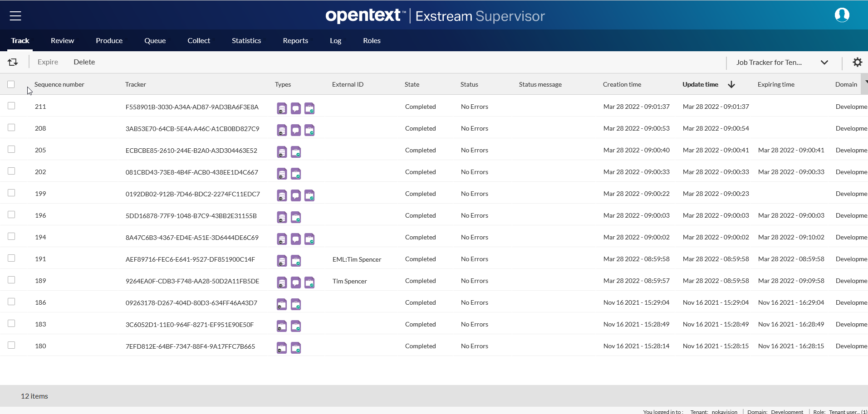Open the hamburger navigation menu
This screenshot has height=414, width=868.
click(x=15, y=16)
